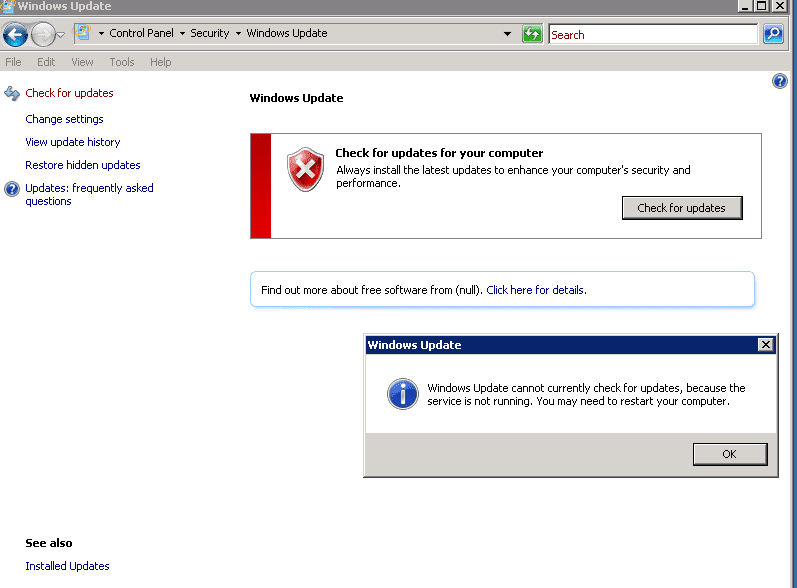Click Windows Update in the breadcrumb
This screenshot has height=588, width=797.
(x=287, y=33)
